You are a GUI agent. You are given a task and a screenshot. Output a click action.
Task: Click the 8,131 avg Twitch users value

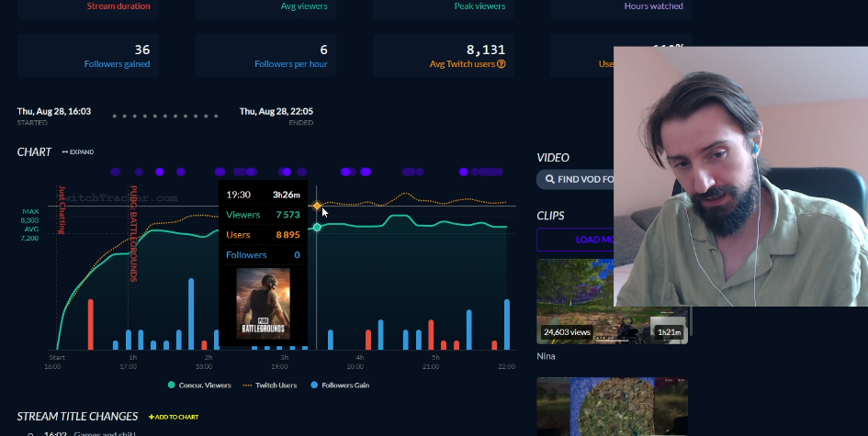coord(486,50)
